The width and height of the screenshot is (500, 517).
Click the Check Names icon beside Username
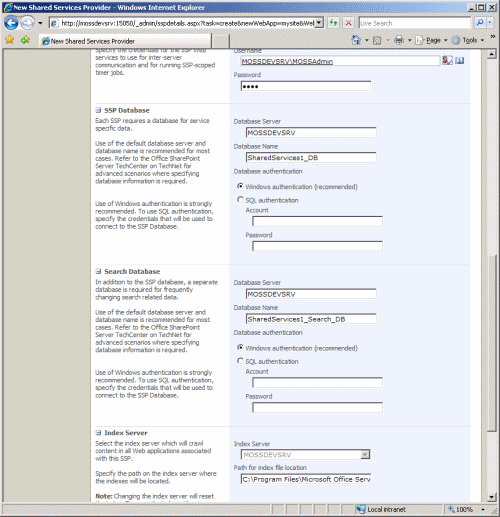pos(447,60)
